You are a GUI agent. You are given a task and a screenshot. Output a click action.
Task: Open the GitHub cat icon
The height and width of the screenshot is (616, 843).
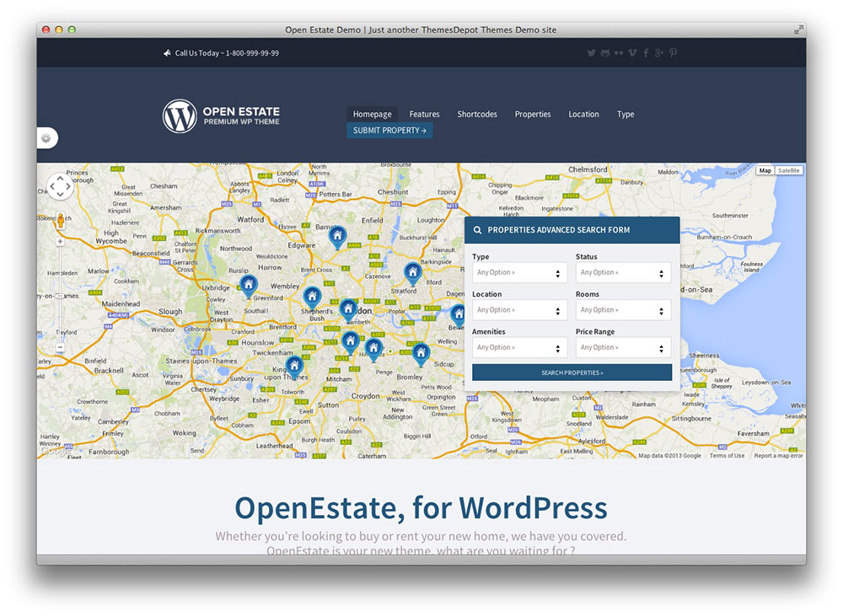pyautogui.click(x=605, y=53)
